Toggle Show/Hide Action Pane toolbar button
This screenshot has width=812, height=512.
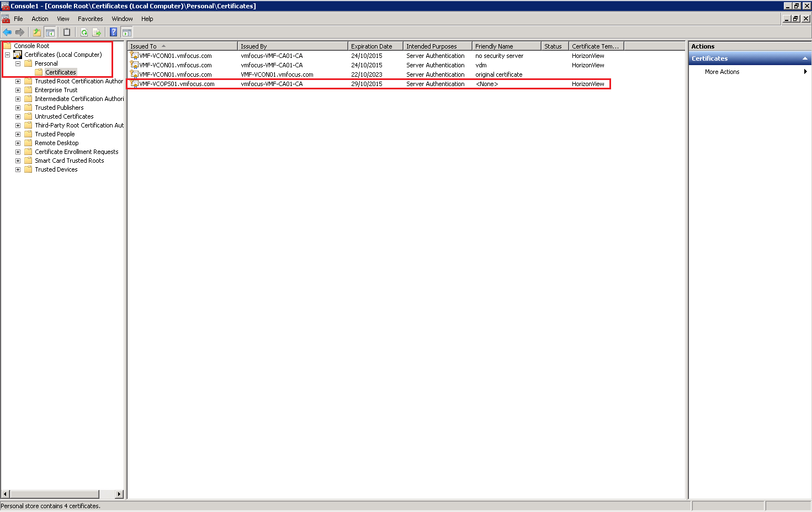[x=127, y=33]
